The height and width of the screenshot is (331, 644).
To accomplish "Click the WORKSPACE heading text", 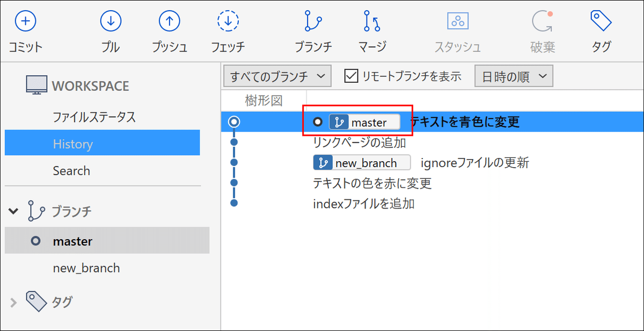I will (x=90, y=86).
